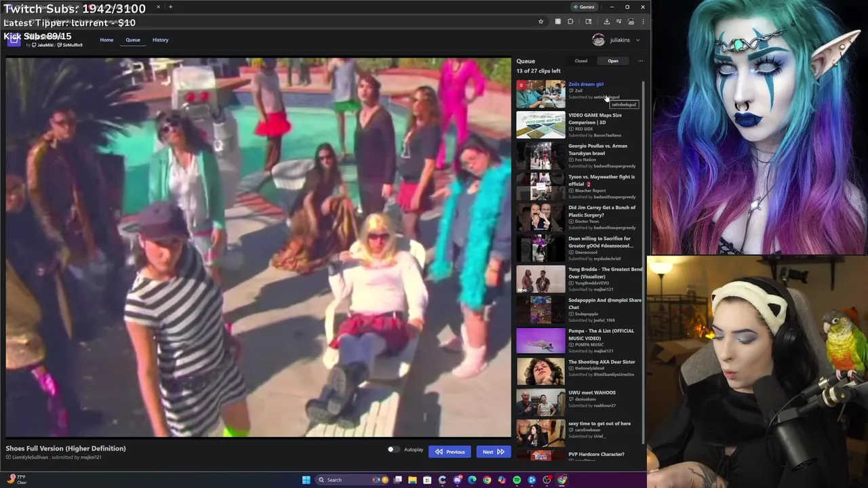Screen dimensions: 868x488
Task: Open the media controls icon
Action: point(618,22)
